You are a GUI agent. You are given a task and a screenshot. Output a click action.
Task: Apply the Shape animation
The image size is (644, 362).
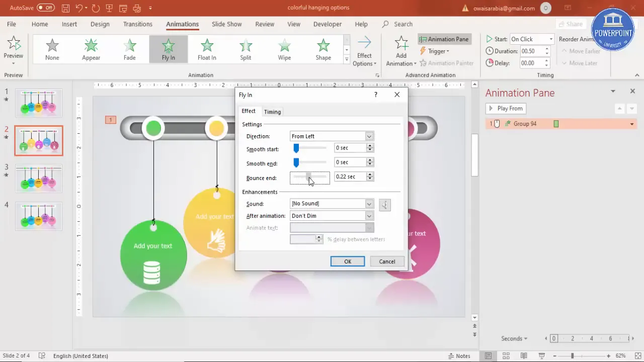[x=323, y=49]
